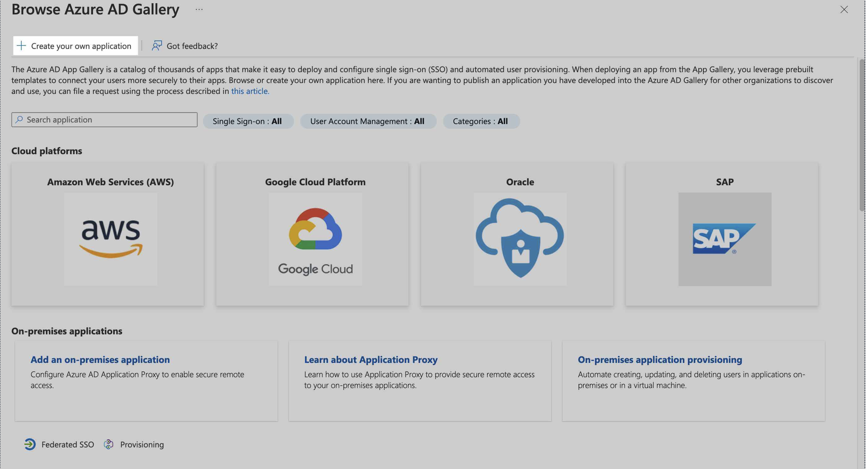Open Amazon Web Services (AWS) card title

(110, 181)
